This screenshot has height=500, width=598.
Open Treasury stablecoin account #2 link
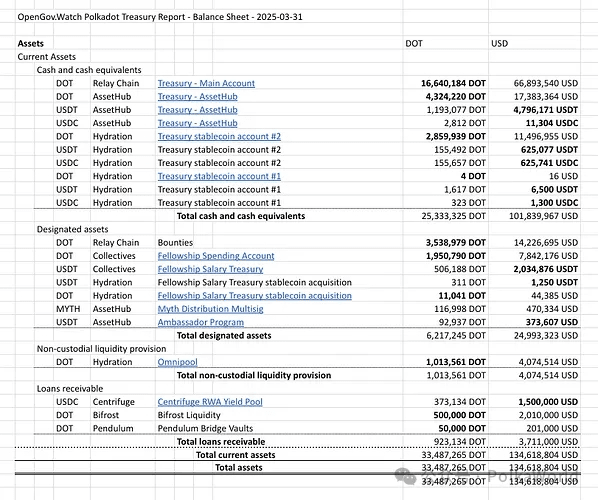click(x=219, y=137)
